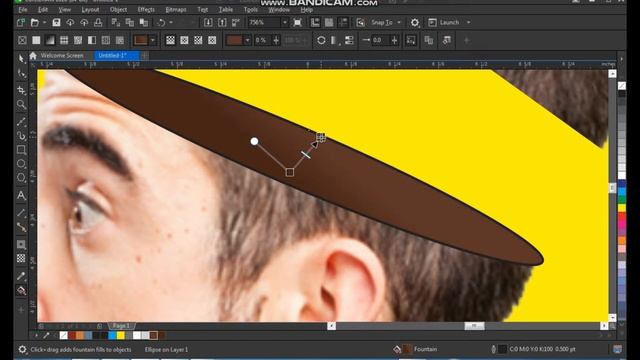
Task: Select the Polygon tool
Action: 21,178
